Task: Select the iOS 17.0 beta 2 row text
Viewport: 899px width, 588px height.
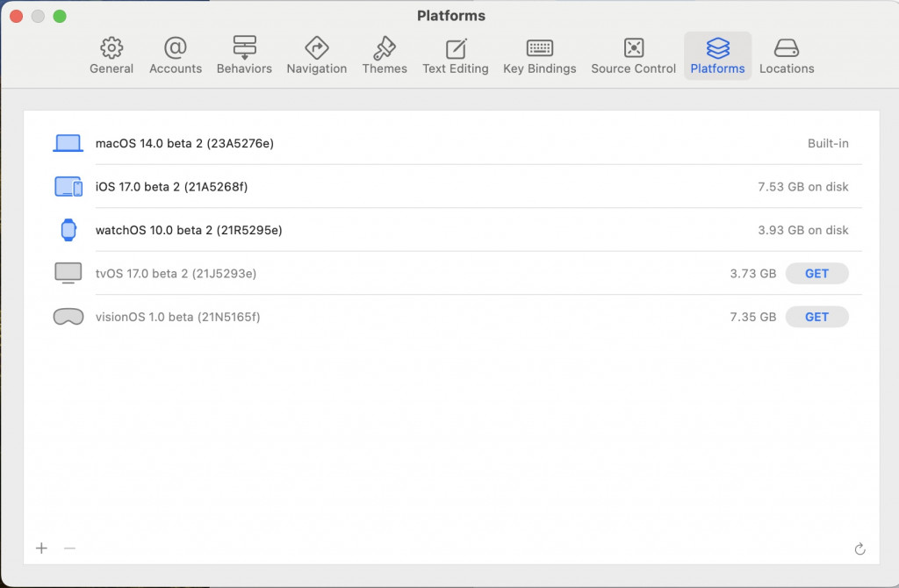Action: 171,187
